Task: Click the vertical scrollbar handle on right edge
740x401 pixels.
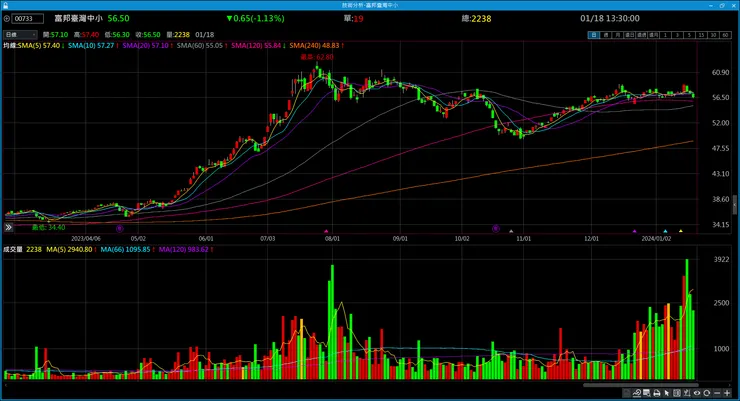Action: coord(735,205)
